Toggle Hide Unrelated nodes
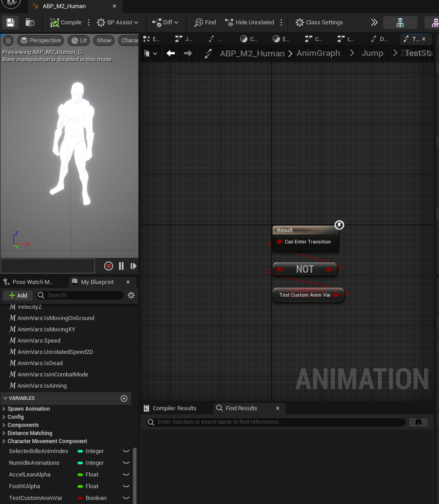 coord(249,23)
